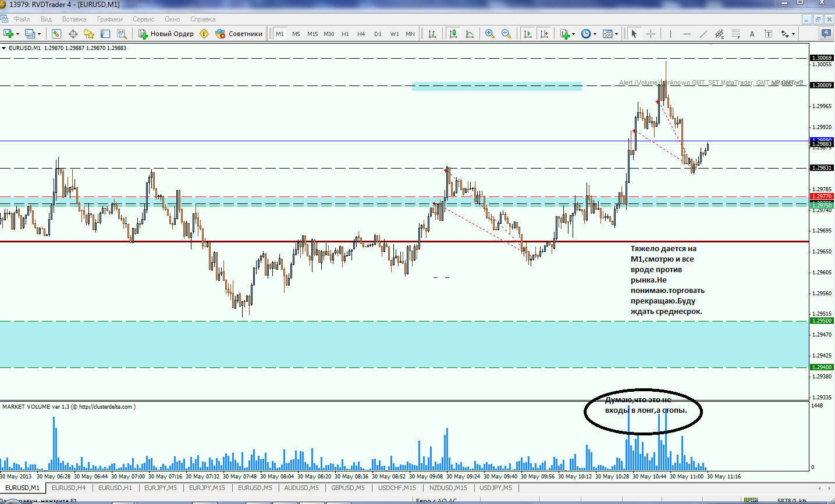Click Советники button

coord(239,34)
